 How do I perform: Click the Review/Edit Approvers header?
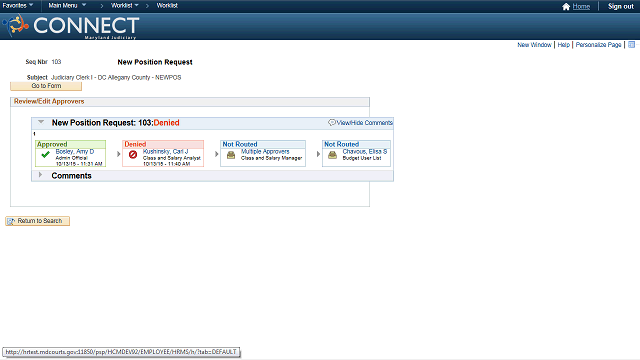point(49,101)
